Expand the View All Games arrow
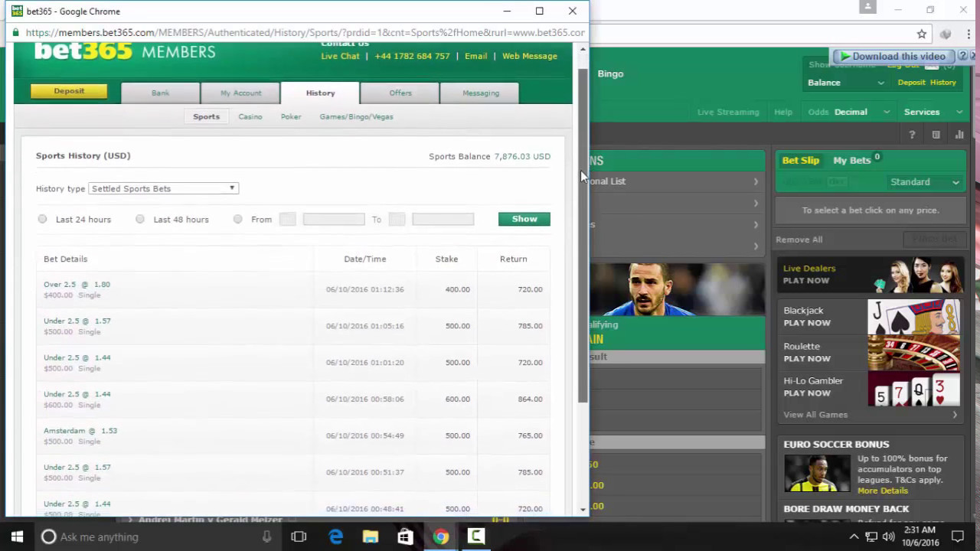 click(x=955, y=415)
